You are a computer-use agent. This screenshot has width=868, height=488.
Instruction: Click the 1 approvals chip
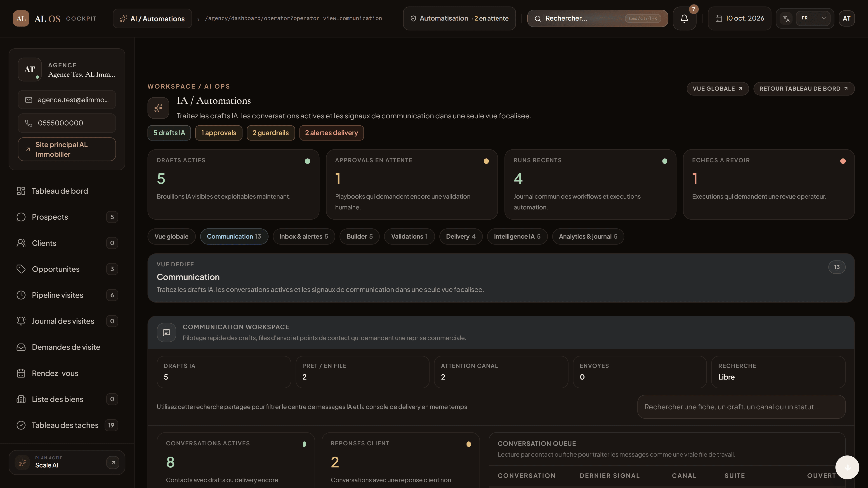(x=219, y=133)
